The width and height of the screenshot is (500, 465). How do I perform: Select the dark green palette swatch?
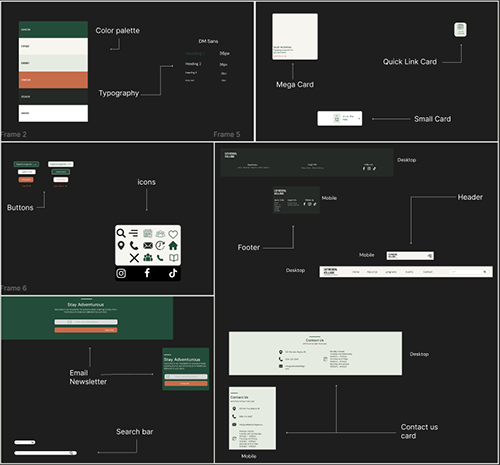53,29
